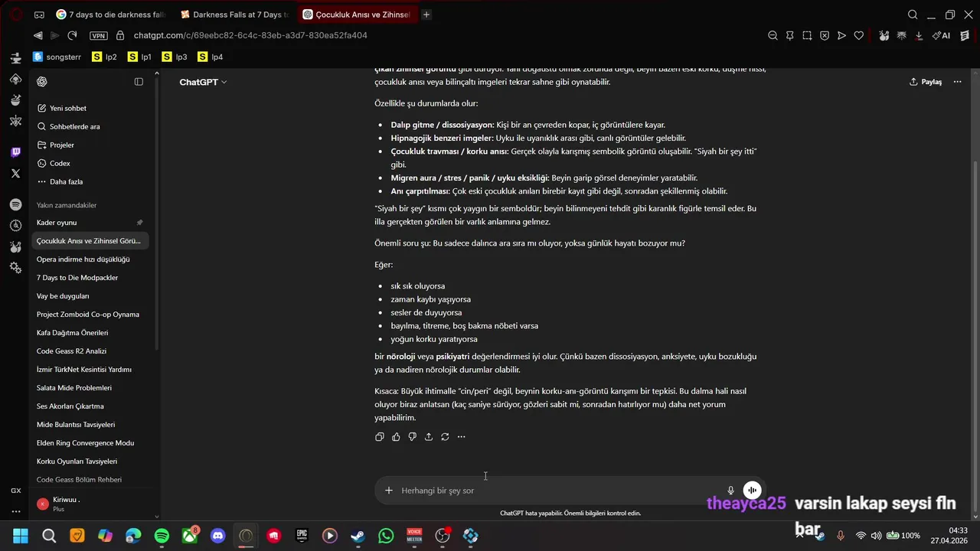Start dictation with the microphone icon

[730, 491]
